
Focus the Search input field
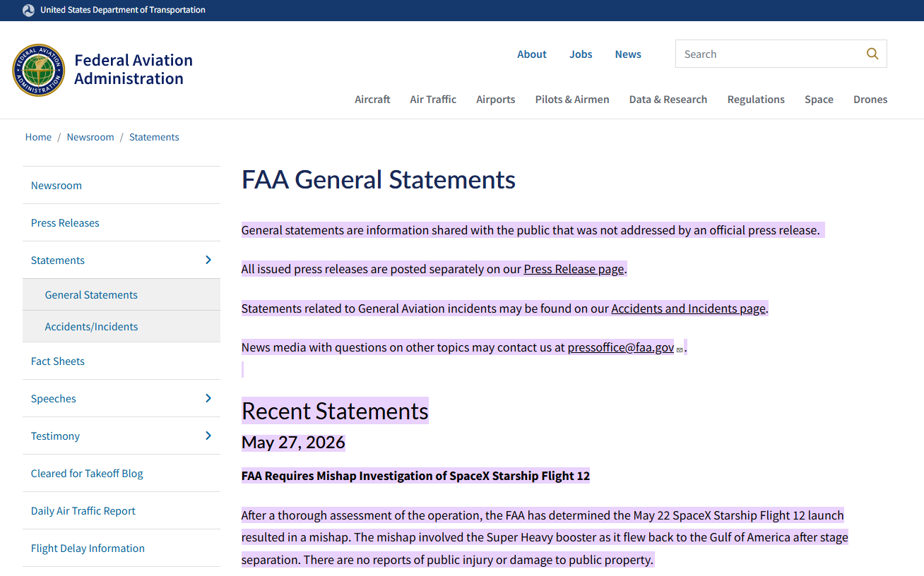click(770, 54)
